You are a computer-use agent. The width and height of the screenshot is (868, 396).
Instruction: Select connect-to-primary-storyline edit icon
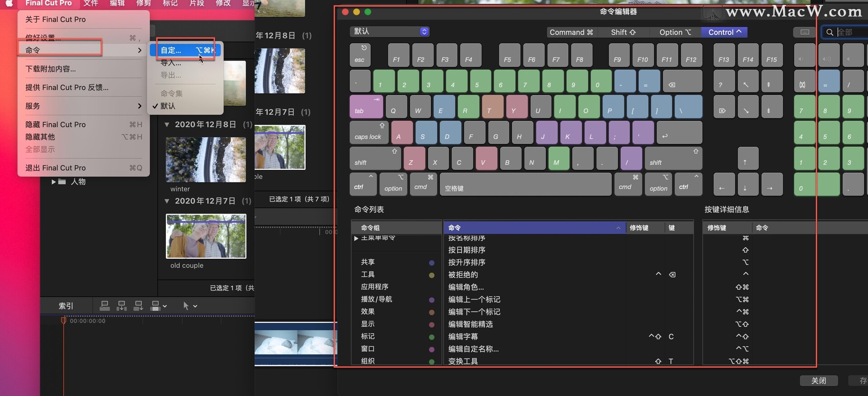click(x=105, y=306)
